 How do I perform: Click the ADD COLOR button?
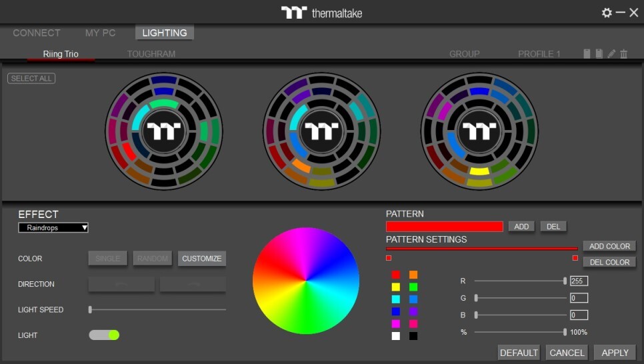pos(609,246)
